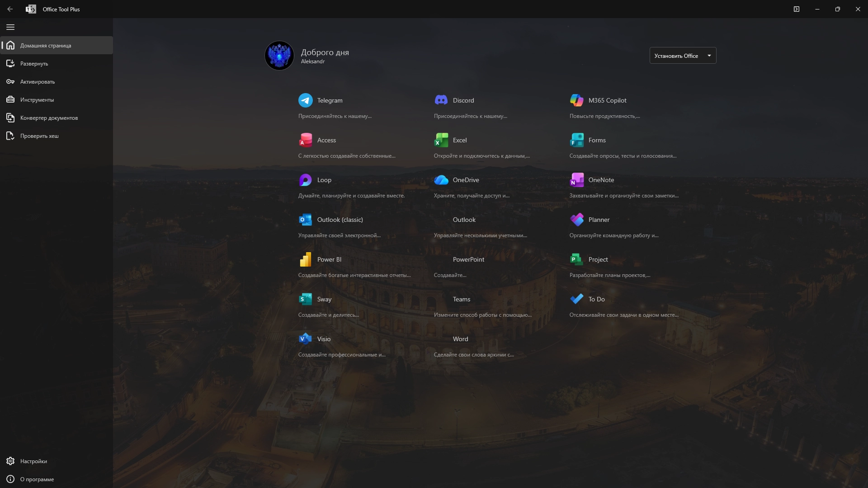Open the Telegram channel icon
This screenshot has height=488, width=868.
click(306, 100)
